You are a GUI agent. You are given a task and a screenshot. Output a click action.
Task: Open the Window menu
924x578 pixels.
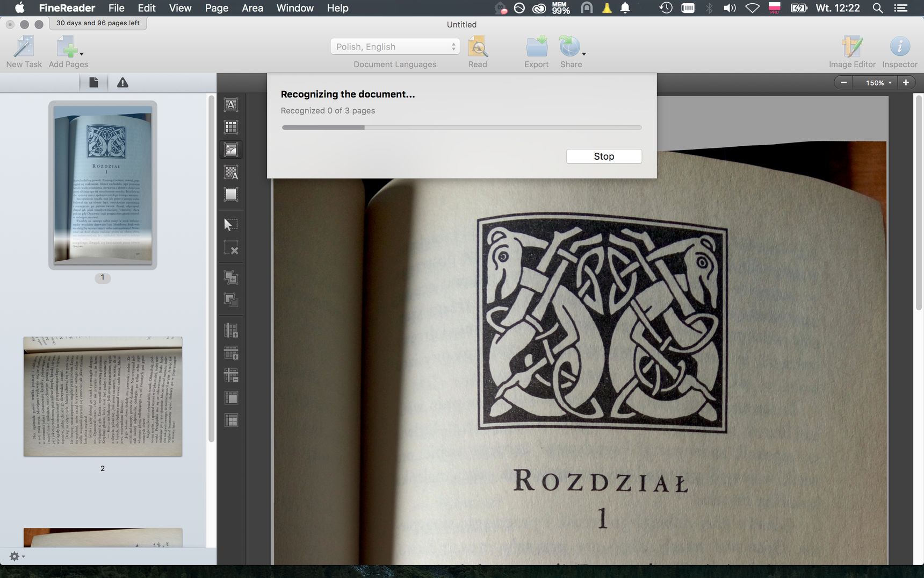(295, 8)
